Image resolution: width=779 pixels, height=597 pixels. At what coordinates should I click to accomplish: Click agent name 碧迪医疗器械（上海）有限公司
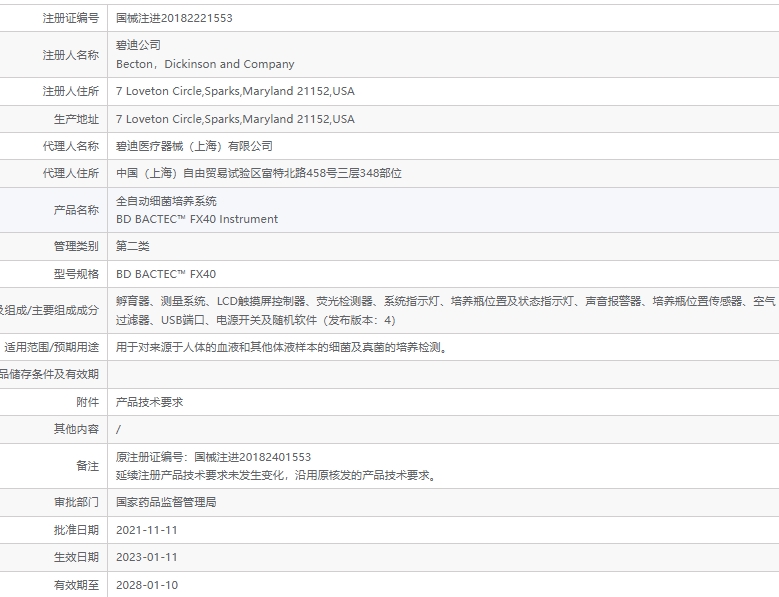pyautogui.click(x=194, y=146)
